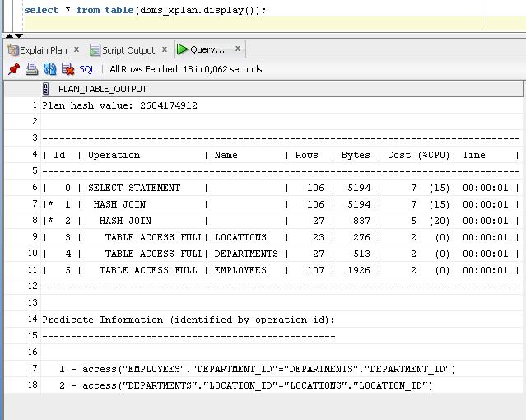Close the Query Result tab
The height and width of the screenshot is (420, 526).
tap(238, 49)
